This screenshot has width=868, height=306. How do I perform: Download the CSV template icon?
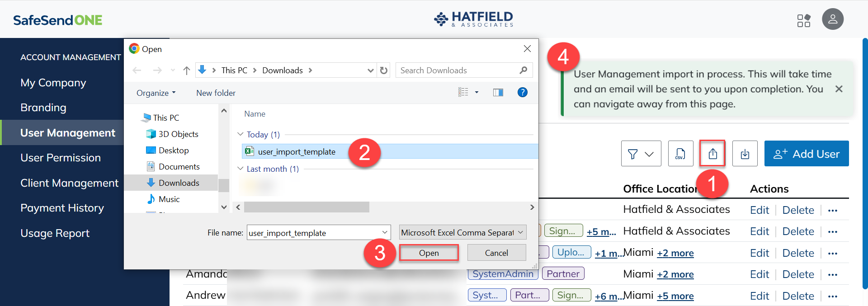pyautogui.click(x=680, y=154)
